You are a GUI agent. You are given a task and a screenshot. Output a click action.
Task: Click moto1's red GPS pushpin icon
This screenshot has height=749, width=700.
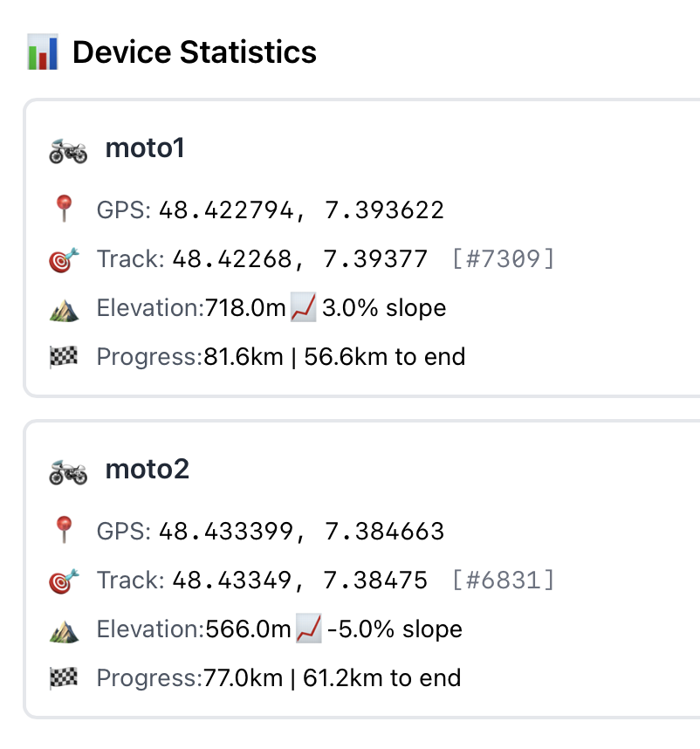[64, 209]
